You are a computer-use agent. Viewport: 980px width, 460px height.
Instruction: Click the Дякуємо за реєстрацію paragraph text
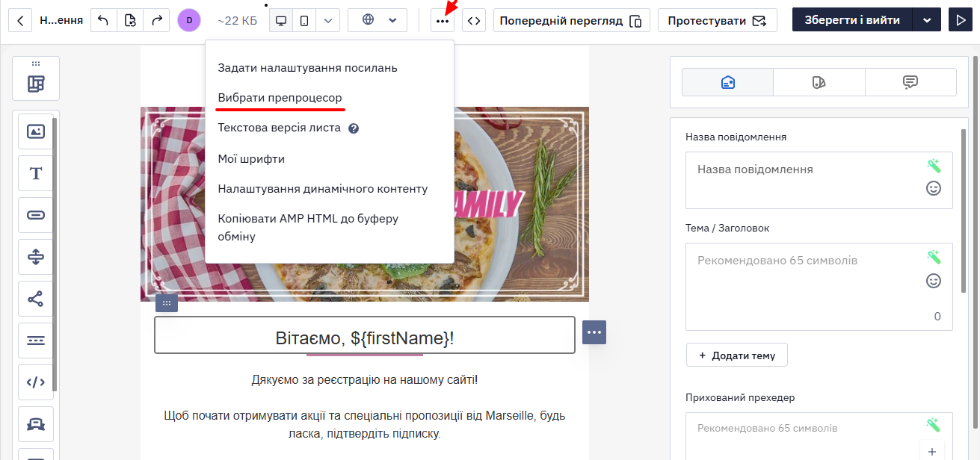[365, 380]
